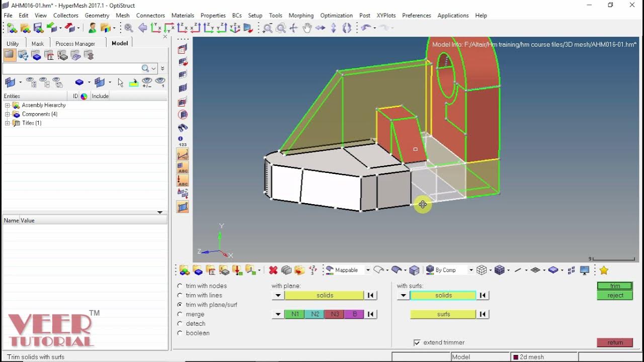This screenshot has height=362, width=644.
Task: Click the red return button
Action: [x=615, y=343]
